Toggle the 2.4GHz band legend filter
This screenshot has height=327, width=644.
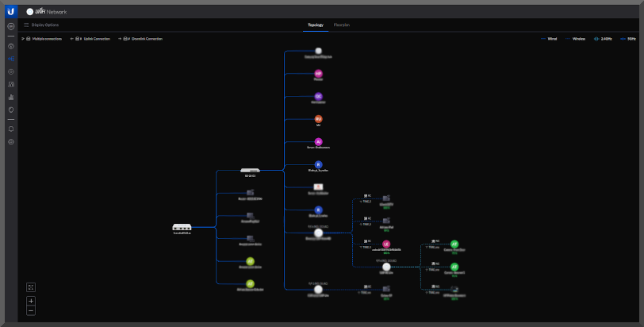coord(602,38)
